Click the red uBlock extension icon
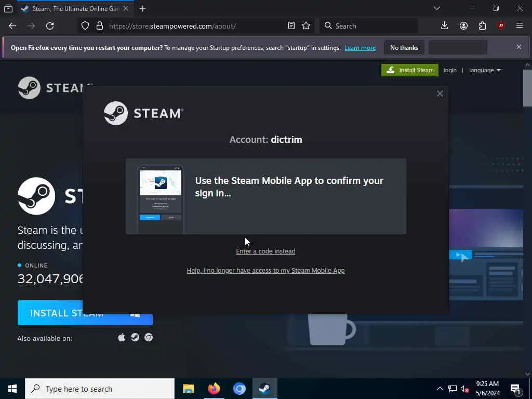Viewport: 532px width, 399px height. (x=501, y=26)
